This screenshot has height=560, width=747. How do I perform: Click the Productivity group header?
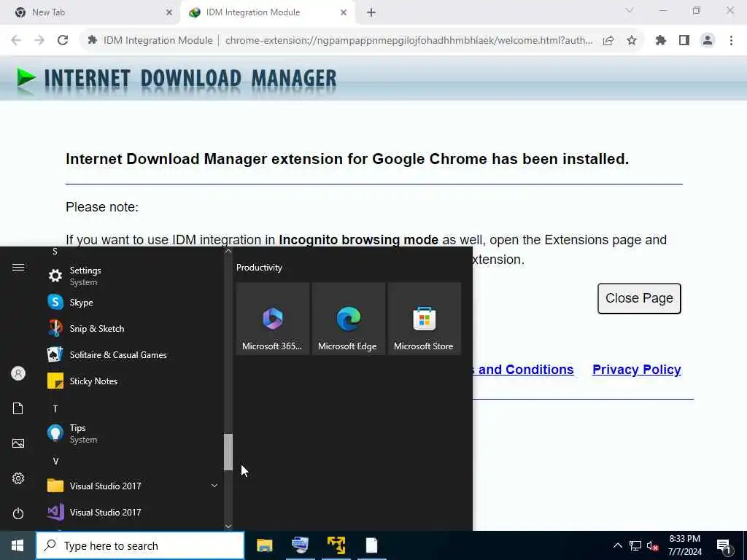259,268
